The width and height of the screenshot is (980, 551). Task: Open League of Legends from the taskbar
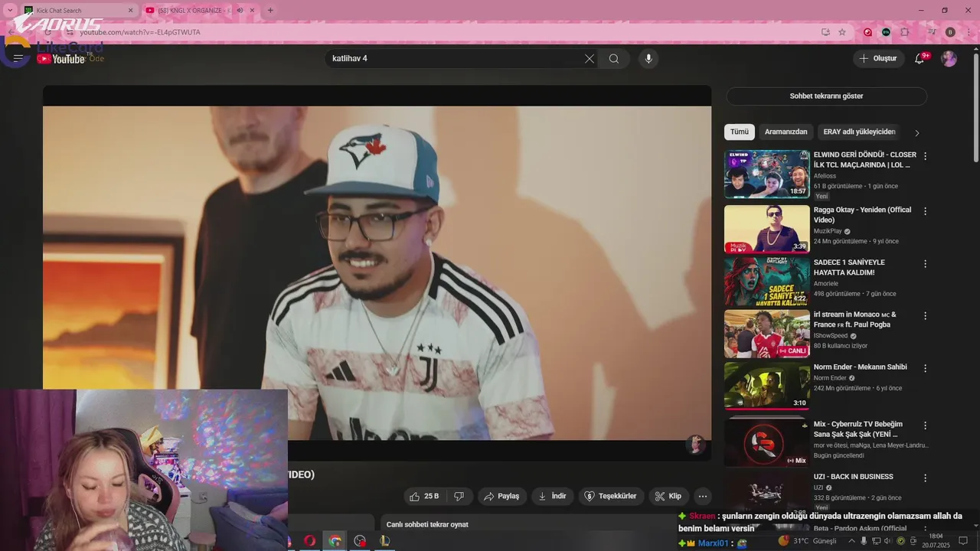[384, 541]
